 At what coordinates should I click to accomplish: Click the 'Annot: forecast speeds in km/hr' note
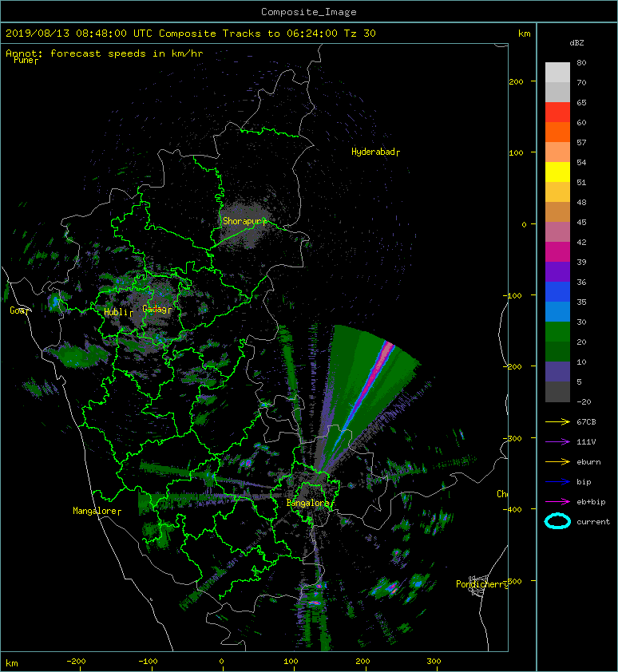[105, 53]
